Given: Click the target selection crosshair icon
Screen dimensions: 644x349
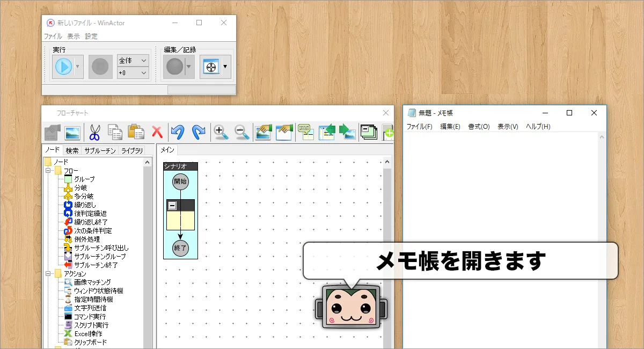Looking at the screenshot, I should [210, 67].
